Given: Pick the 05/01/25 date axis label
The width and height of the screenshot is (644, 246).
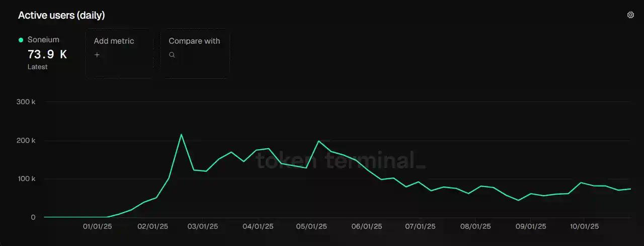Looking at the screenshot, I should click(312, 227).
